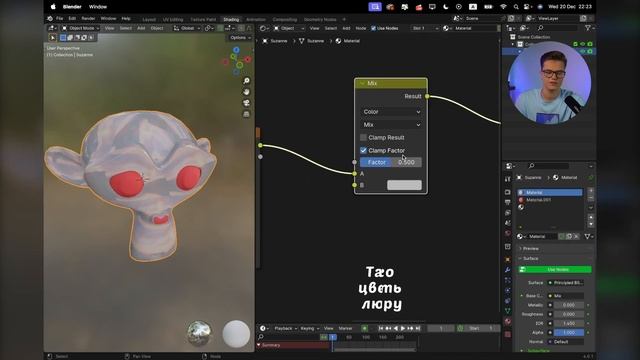
Task: Open macOS Control Center icon
Action: tap(527, 7)
